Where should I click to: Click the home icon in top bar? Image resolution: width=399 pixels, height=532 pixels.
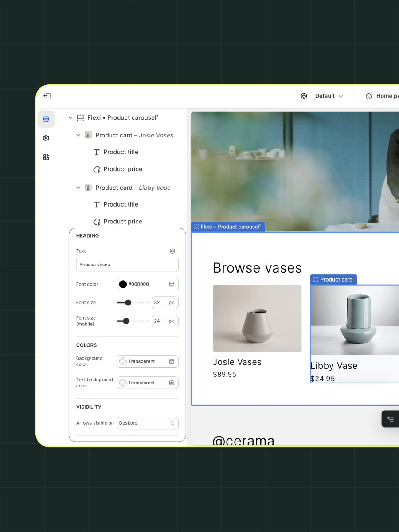pos(368,96)
